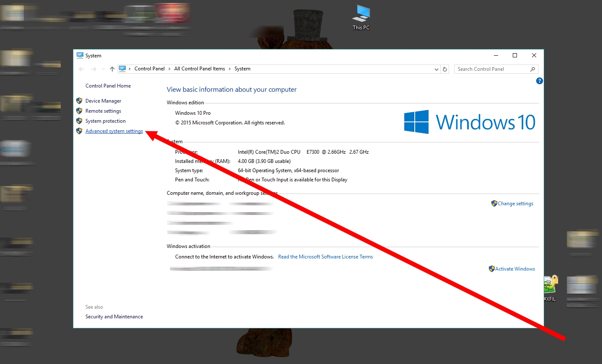This screenshot has height=364, width=602.
Task: Click the Connect to the Internet text
Action: pyautogui.click(x=225, y=257)
